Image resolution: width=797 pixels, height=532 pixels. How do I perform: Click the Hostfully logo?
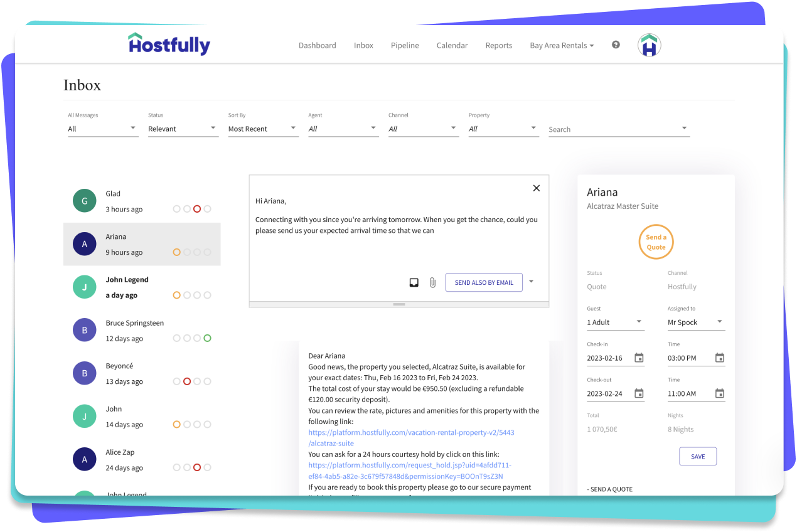click(x=169, y=44)
